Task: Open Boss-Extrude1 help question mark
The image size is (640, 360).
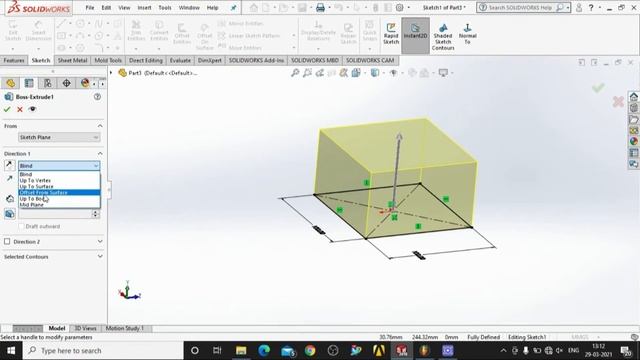Action: tap(97, 97)
